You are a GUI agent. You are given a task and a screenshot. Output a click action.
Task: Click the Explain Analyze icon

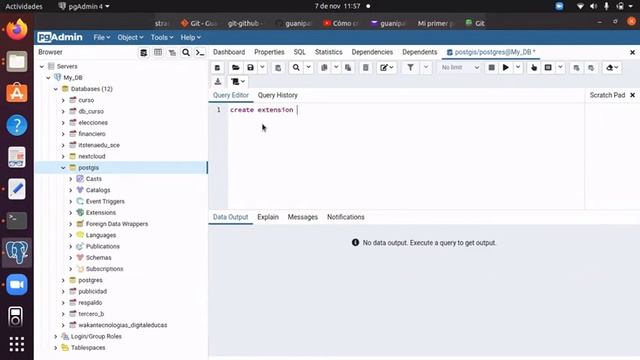(x=548, y=68)
